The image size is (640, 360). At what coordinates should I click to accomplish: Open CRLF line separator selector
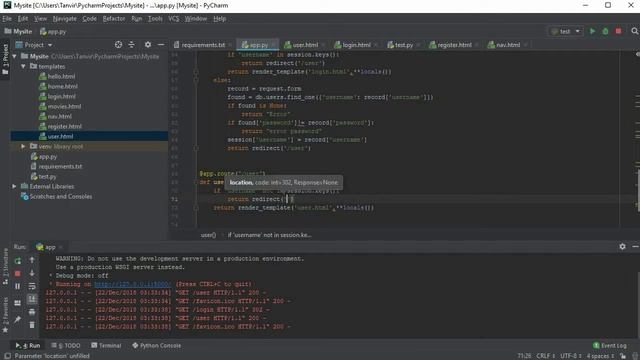[x=545, y=356]
